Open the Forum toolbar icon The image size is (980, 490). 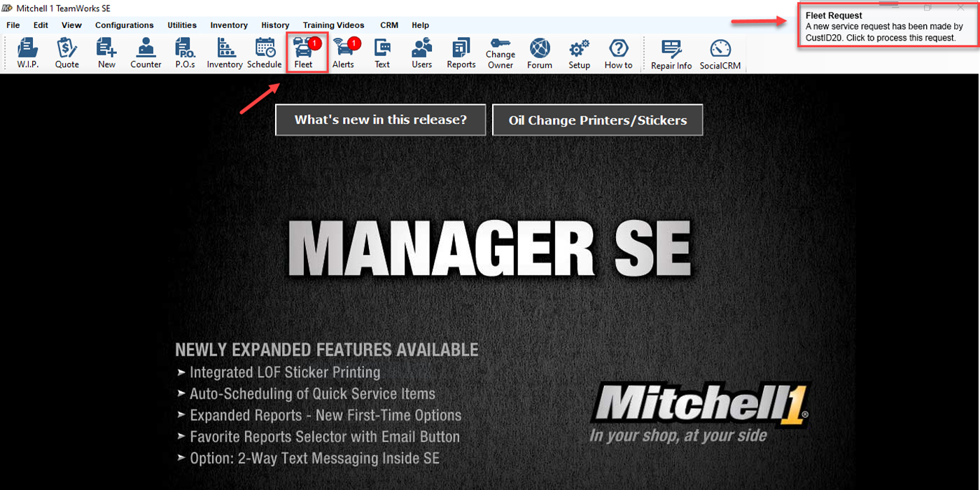(x=540, y=54)
